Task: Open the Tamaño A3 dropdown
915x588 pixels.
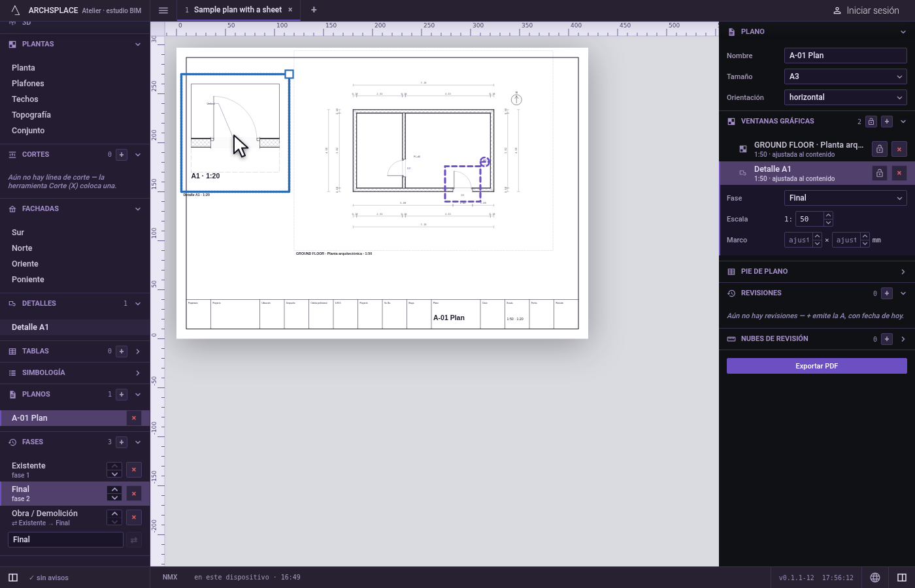Action: pyautogui.click(x=845, y=76)
